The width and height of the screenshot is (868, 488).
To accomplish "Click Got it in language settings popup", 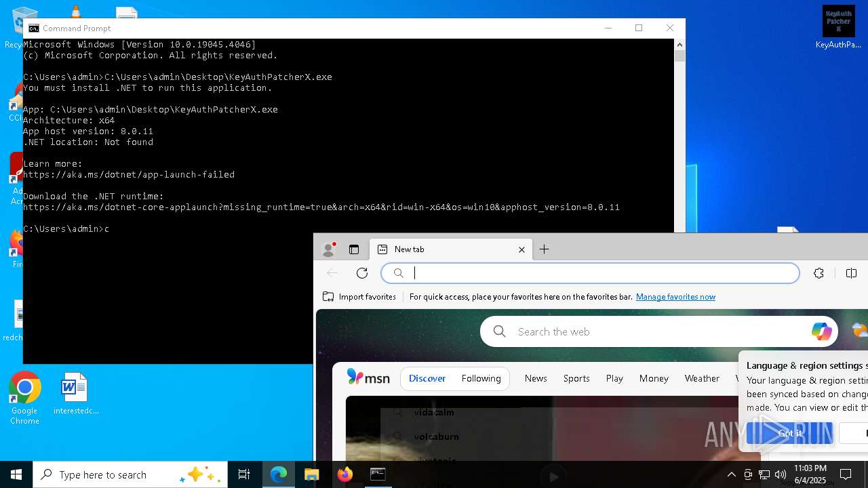I will click(790, 433).
